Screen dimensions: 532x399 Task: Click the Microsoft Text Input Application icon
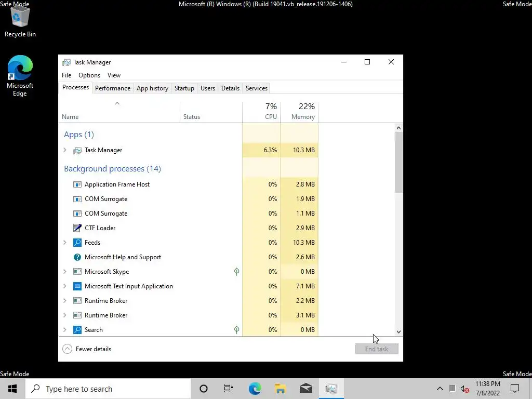(x=77, y=286)
